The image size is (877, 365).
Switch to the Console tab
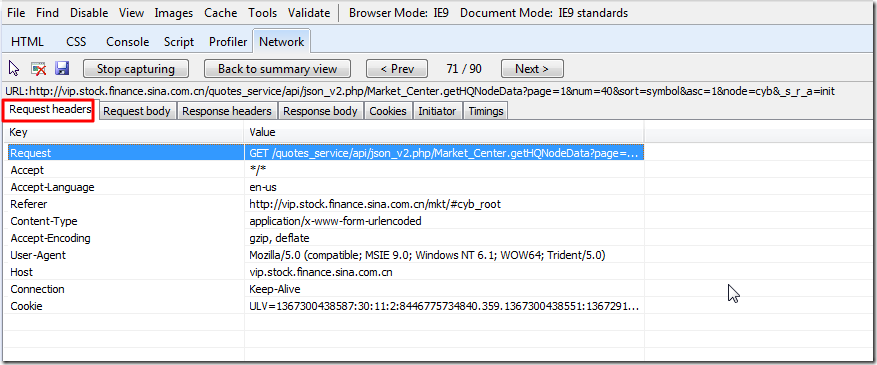pyautogui.click(x=128, y=42)
